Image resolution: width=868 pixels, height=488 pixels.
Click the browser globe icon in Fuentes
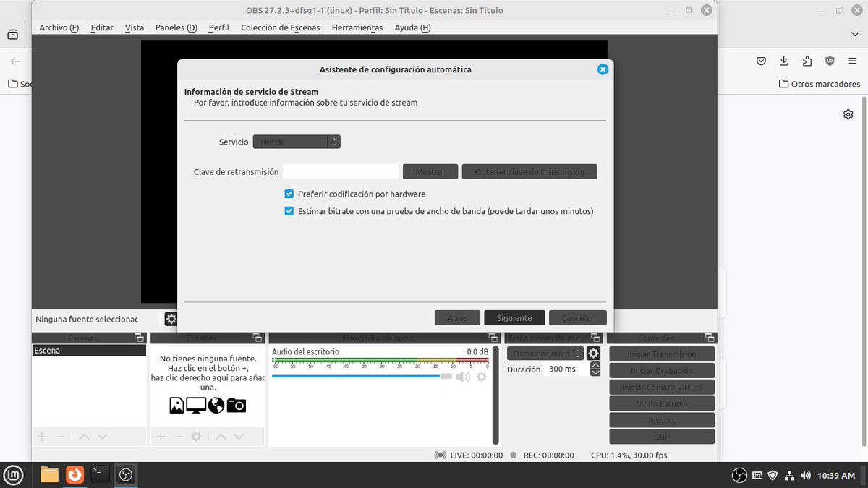[216, 405]
